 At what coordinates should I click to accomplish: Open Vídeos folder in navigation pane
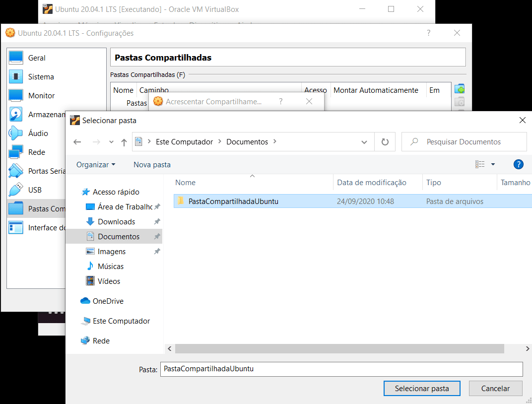coord(109,281)
